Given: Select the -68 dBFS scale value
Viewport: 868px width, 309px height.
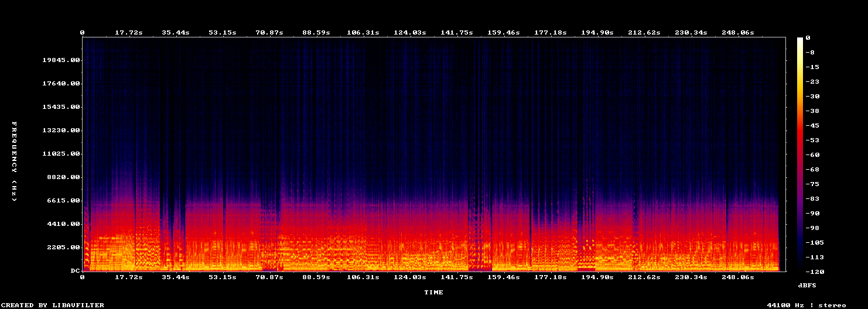Looking at the screenshot, I should point(812,170).
